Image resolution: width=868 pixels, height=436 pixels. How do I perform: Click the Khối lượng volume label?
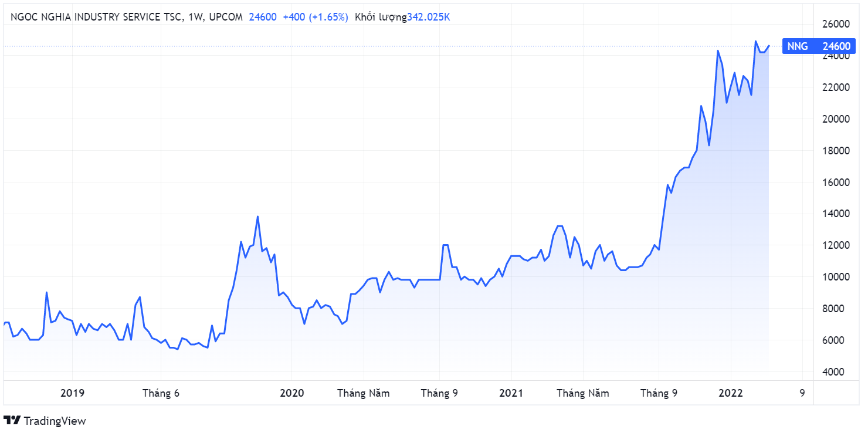pyautogui.click(x=381, y=17)
